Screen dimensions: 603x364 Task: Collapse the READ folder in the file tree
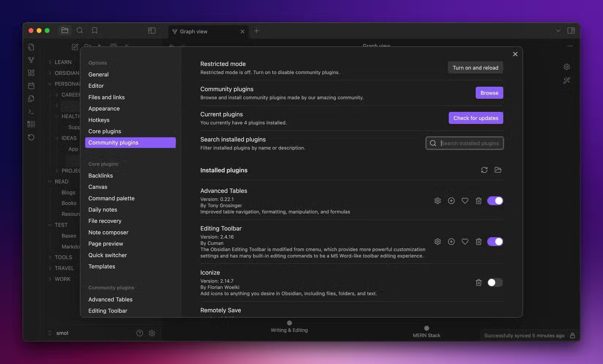(50, 181)
